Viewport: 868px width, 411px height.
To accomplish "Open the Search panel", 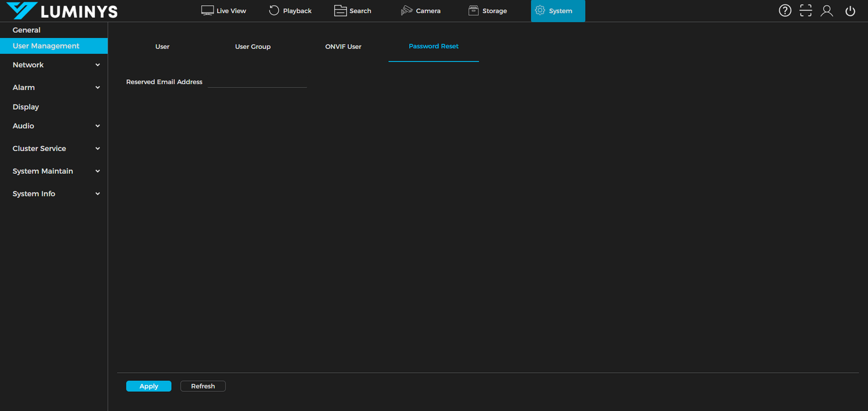I will click(352, 10).
